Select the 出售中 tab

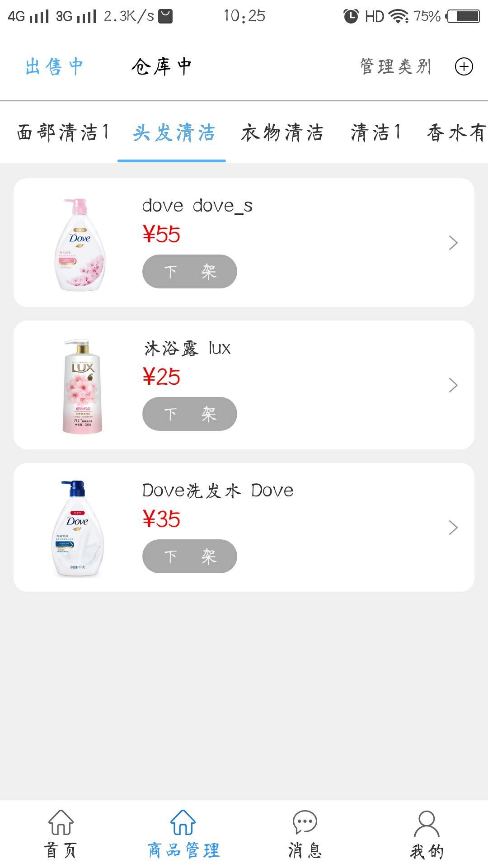54,67
